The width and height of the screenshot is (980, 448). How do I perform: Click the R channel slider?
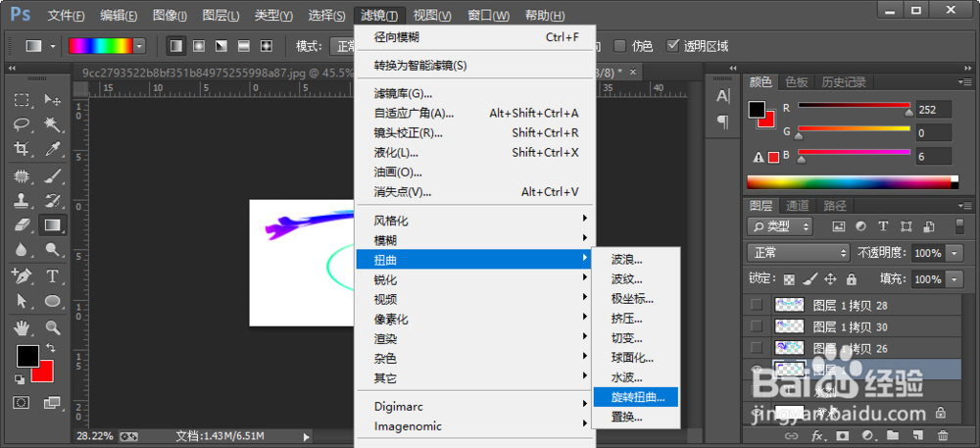pos(855,108)
